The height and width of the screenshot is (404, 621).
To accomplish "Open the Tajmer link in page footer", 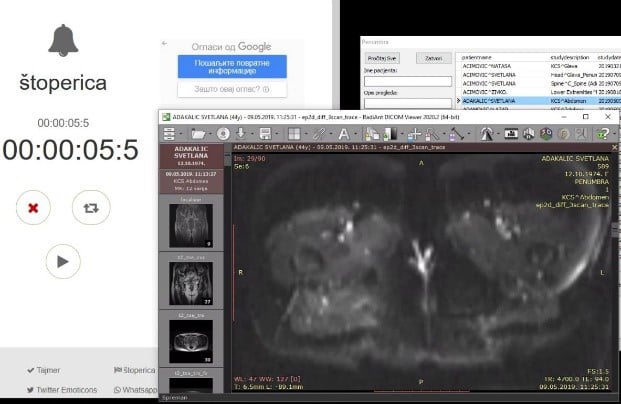I will click(44, 370).
